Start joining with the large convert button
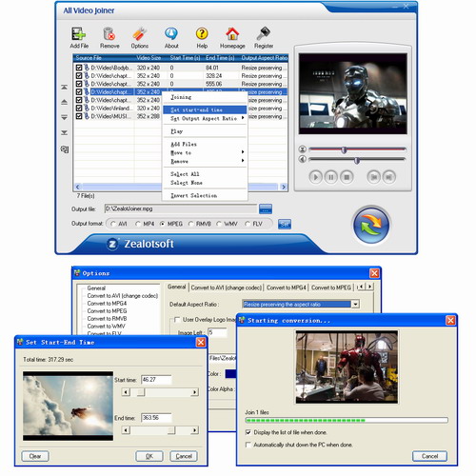The width and height of the screenshot is (476, 476). [371, 225]
